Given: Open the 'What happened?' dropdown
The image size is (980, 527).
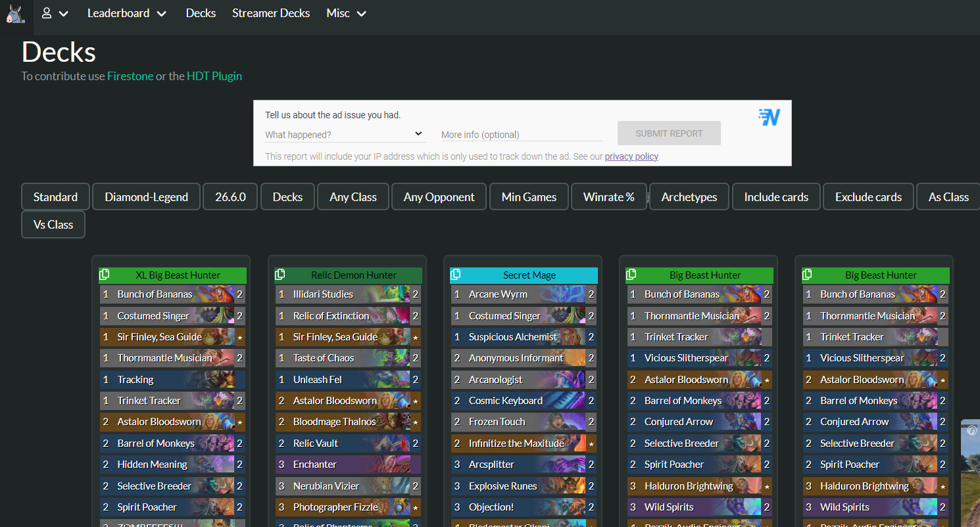Looking at the screenshot, I should click(344, 134).
